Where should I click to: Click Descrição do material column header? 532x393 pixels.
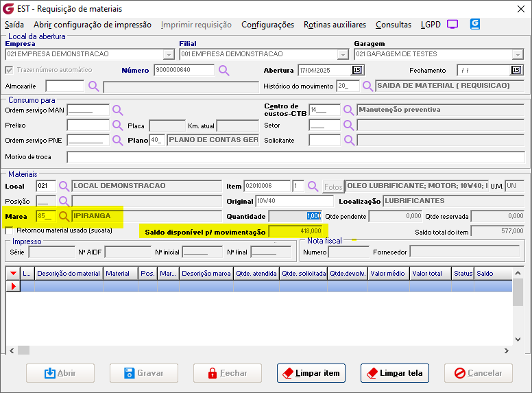click(x=69, y=274)
